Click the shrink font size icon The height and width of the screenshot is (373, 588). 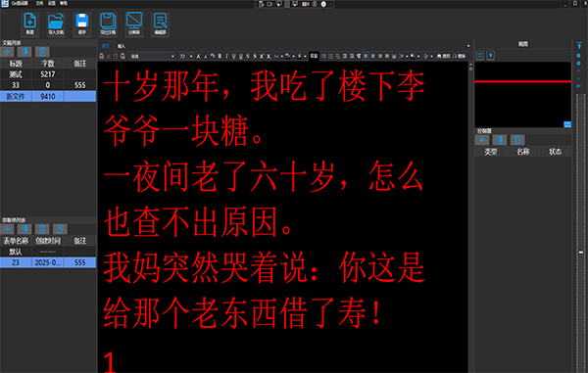click(206, 56)
